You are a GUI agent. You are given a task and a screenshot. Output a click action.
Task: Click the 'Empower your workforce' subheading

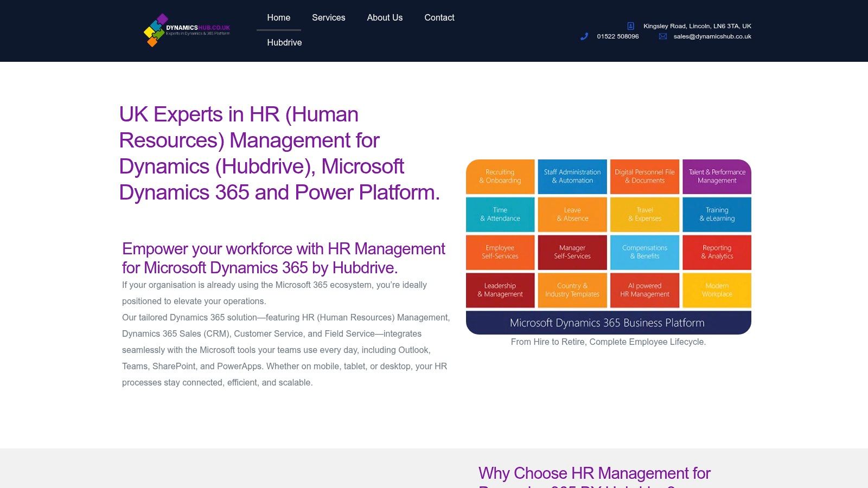284,258
